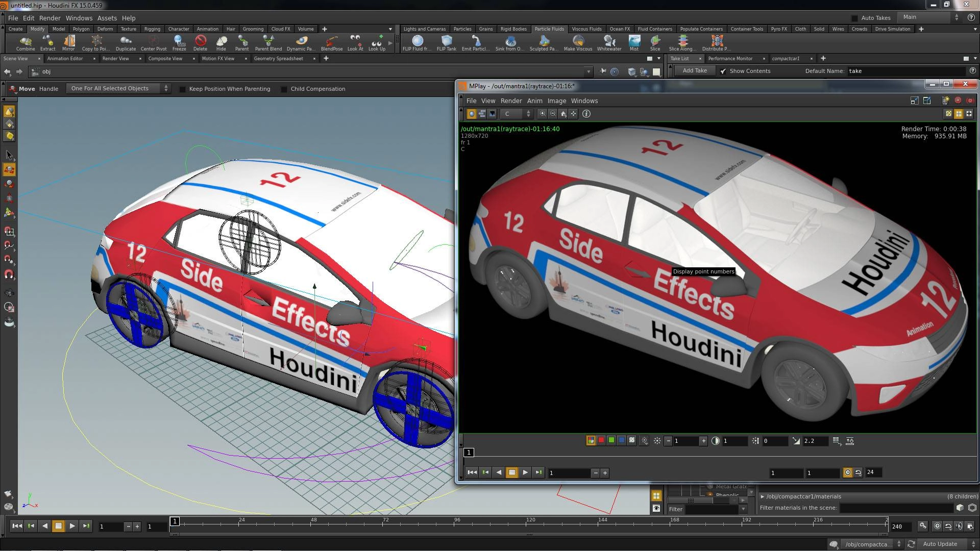Select the Combine shelf tool
Image resolution: width=980 pixels, height=551 pixels.
click(25, 43)
